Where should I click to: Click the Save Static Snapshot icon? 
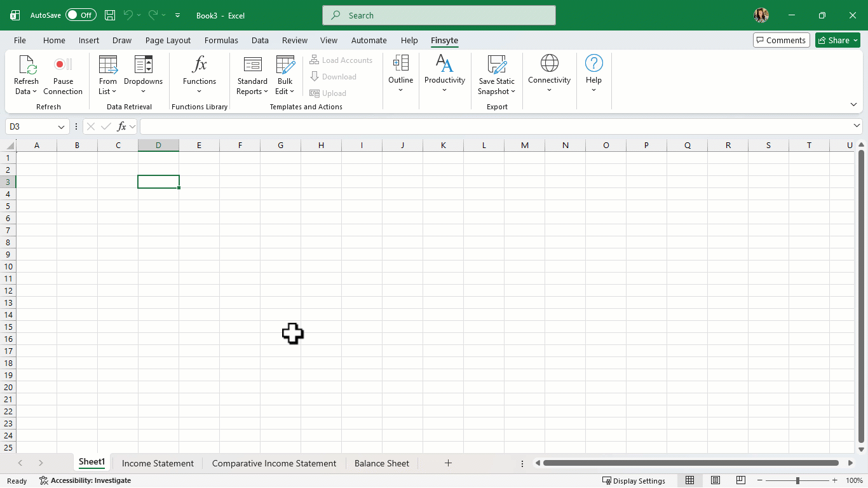(496, 65)
